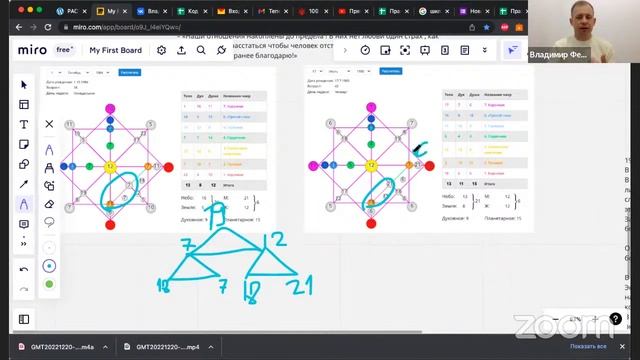The width and height of the screenshot is (640, 360).
Task: Open the day dropdown on right chart
Action: pos(317,71)
